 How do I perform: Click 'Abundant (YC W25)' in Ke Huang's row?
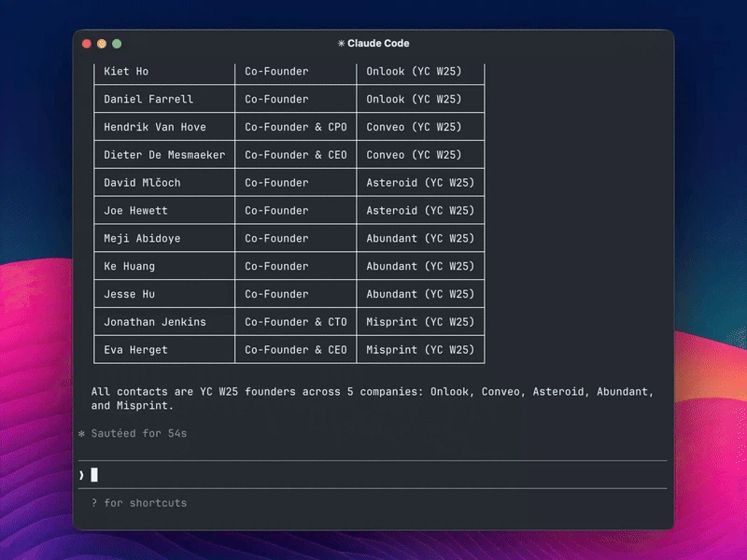pyautogui.click(x=420, y=266)
